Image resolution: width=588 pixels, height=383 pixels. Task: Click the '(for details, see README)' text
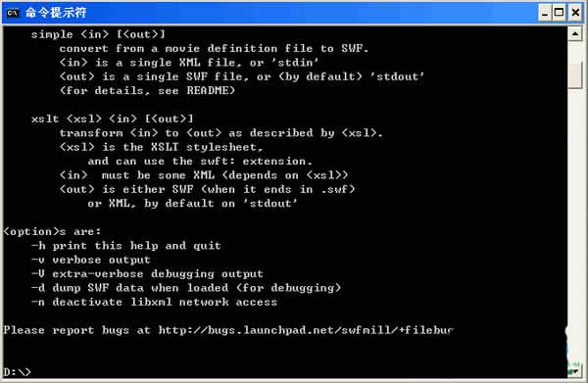tap(147, 91)
